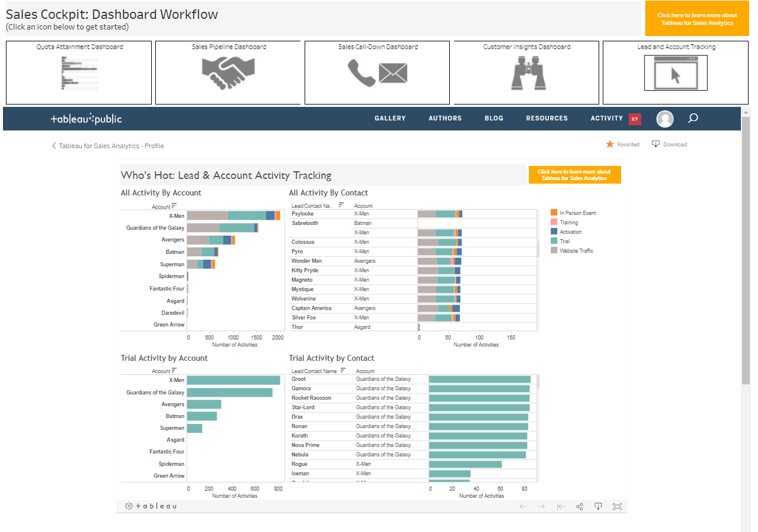Go back to Tableau for Sales Analytics profile
Image resolution: width=758 pixels, height=532 pixels.
click(108, 146)
